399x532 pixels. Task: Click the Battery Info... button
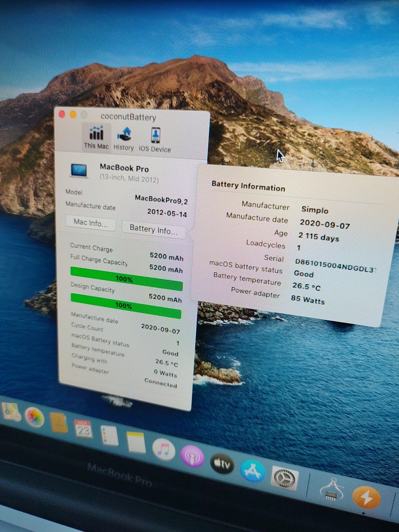(x=153, y=229)
